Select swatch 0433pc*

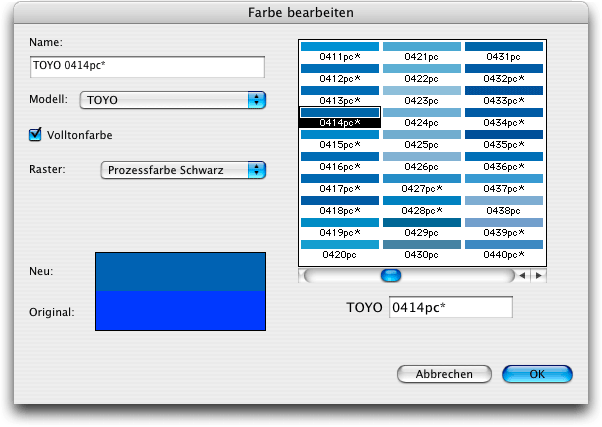(504, 95)
